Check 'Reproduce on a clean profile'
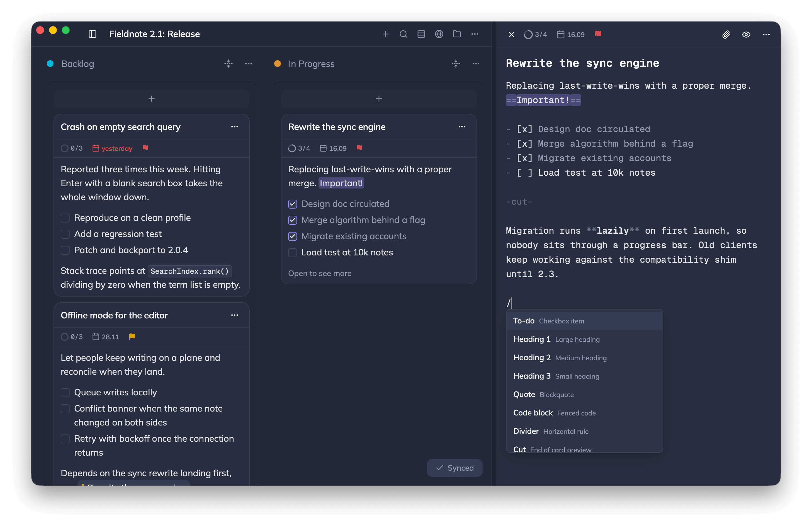Image resolution: width=812 pixels, height=527 pixels. point(65,218)
